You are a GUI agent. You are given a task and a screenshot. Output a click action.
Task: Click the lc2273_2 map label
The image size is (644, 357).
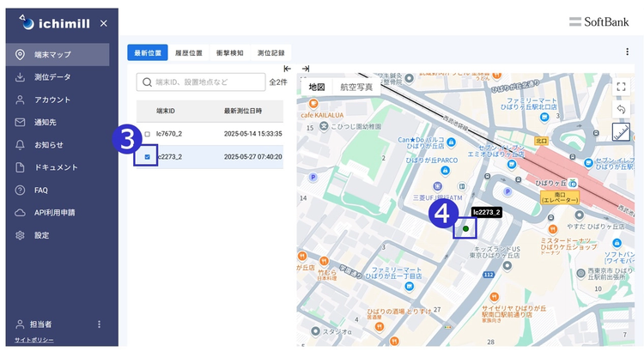[x=486, y=212]
